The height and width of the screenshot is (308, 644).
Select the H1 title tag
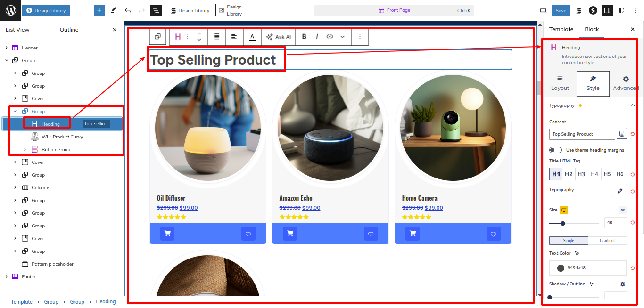(x=556, y=174)
